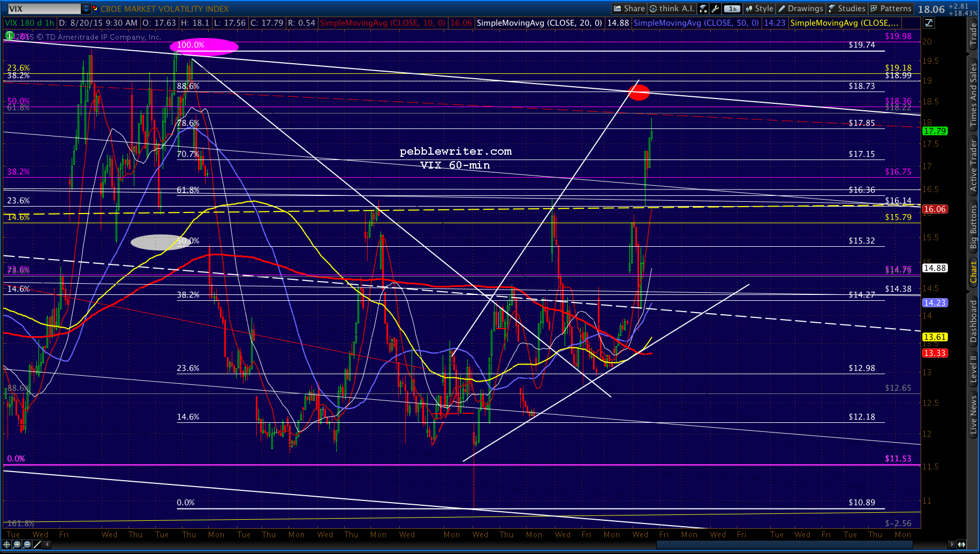Click the $14.27 Fibonacci level label
This screenshot has width=980, height=554.
862,295
